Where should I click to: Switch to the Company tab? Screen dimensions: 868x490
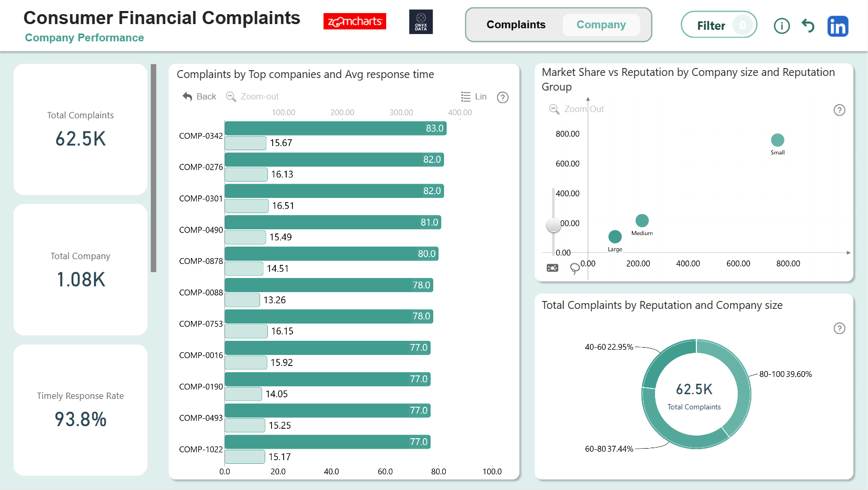(x=601, y=25)
